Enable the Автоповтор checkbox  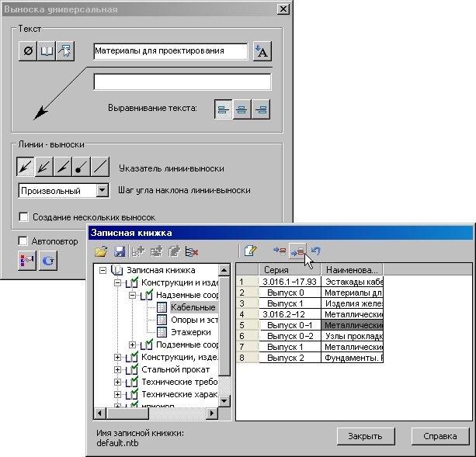tap(23, 241)
